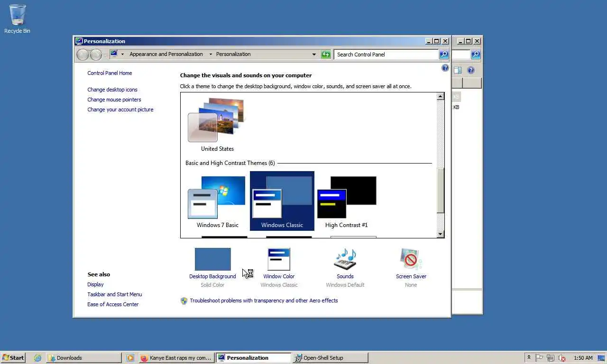Select the High Contrast #1 theme
Image resolution: width=607 pixels, height=364 pixels.
(346, 201)
